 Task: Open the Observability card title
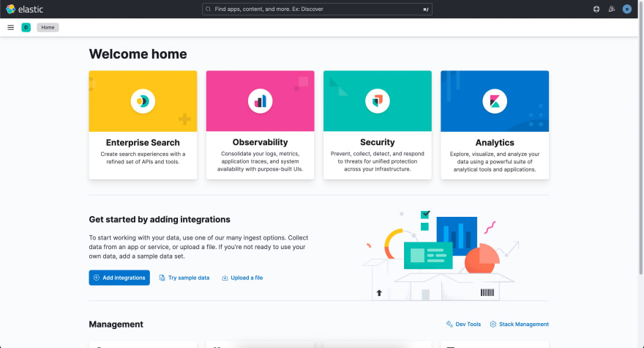(x=260, y=142)
